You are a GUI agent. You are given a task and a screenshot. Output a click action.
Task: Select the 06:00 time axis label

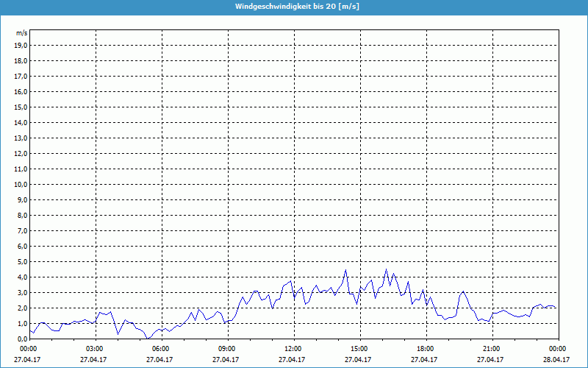(x=160, y=348)
